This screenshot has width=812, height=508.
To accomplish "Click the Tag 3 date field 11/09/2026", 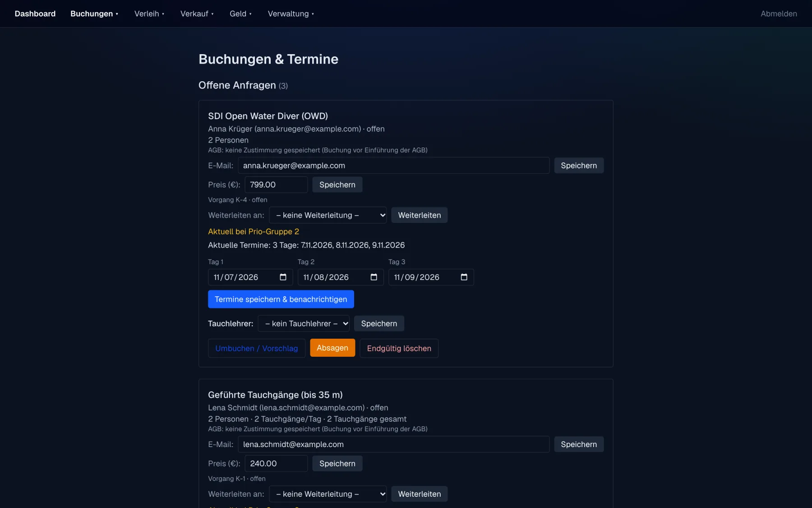I will [431, 277].
